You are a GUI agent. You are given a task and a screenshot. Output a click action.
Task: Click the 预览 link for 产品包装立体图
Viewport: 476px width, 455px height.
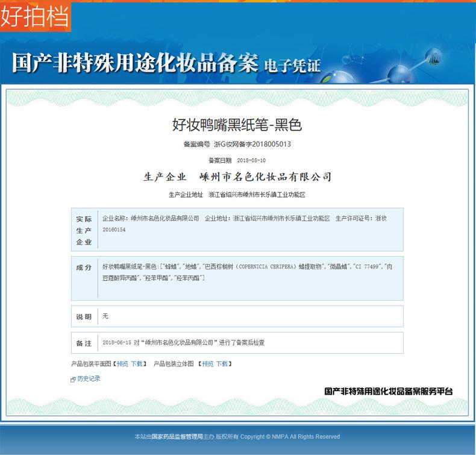(208, 363)
